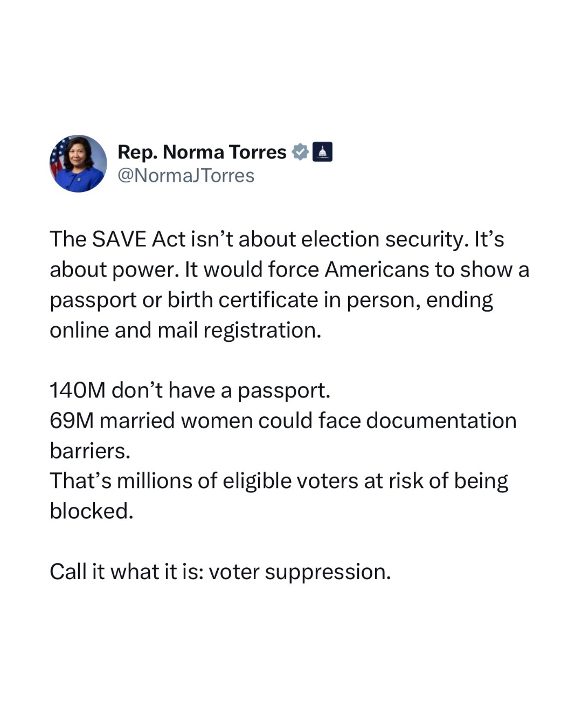Viewport: 582px width, 728px height.
Task: Click the words "voter suppression" at the end
Action: pyautogui.click(x=299, y=572)
